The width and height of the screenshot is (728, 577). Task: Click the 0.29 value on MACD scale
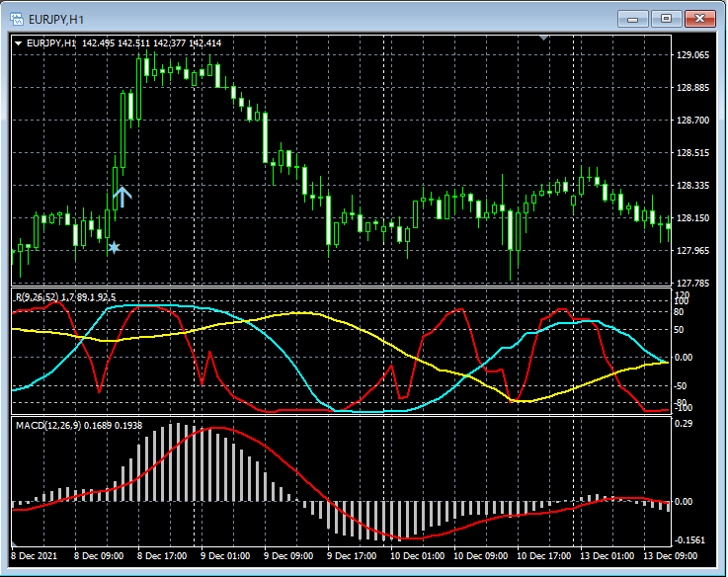pyautogui.click(x=685, y=423)
